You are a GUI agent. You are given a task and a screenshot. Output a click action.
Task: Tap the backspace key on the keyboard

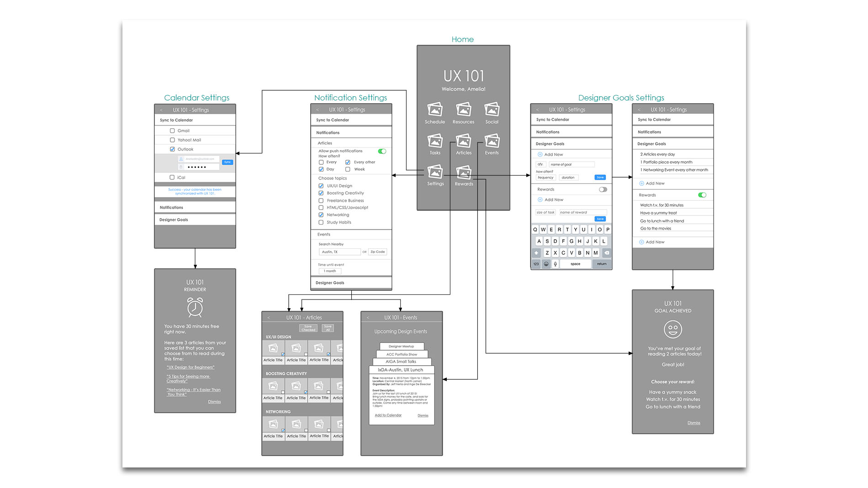click(607, 252)
